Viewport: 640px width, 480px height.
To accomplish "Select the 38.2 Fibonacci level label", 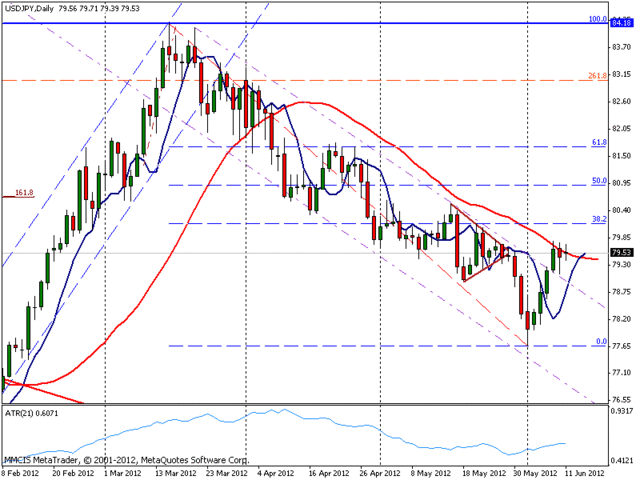I will (x=600, y=218).
